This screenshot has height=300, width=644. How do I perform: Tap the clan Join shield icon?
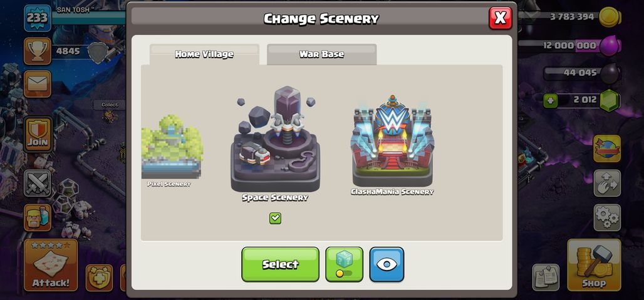tap(38, 134)
